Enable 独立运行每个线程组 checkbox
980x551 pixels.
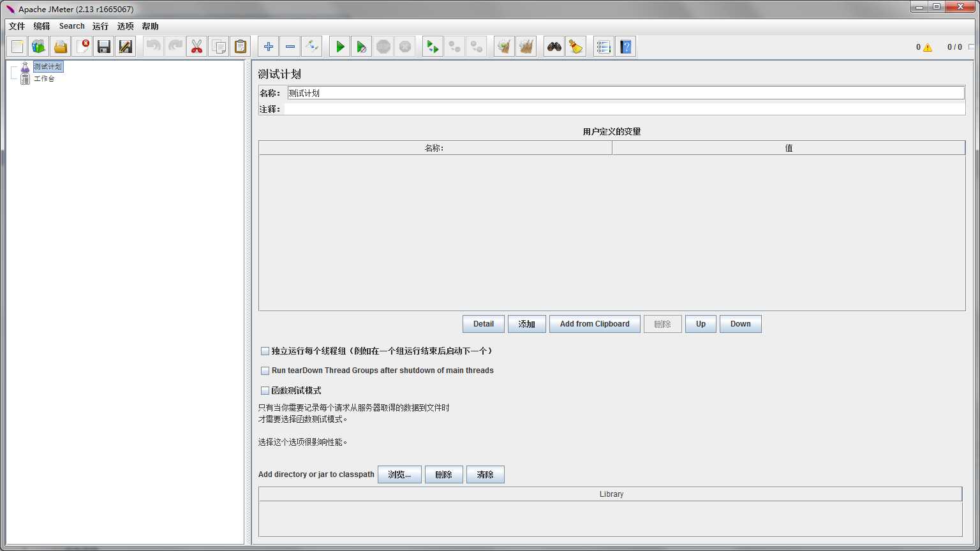pos(265,351)
